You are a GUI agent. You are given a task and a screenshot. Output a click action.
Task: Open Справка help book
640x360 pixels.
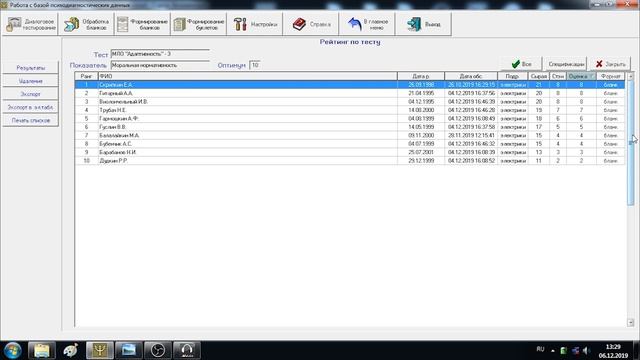pyautogui.click(x=311, y=24)
